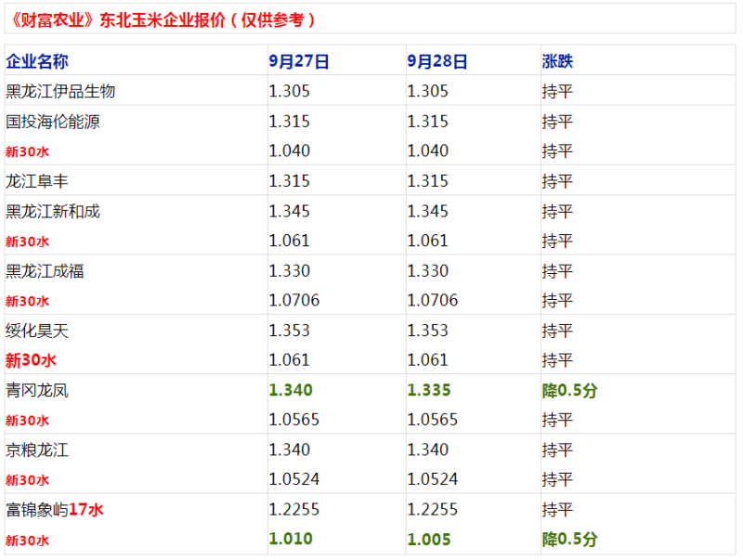This screenshot has width=743, height=560.
Task: Select the 黑龙江新和成 company cell
Action: (53, 211)
